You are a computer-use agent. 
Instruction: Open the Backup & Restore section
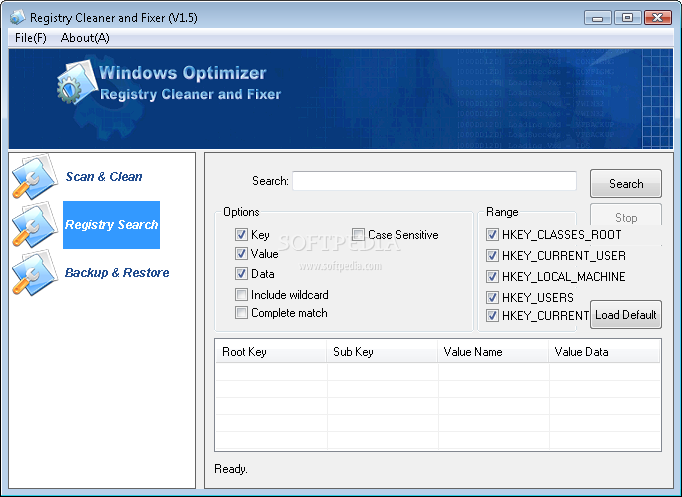(x=117, y=273)
